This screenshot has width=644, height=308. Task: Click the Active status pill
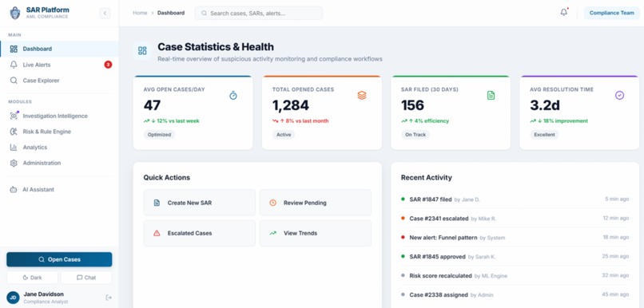pos(284,135)
